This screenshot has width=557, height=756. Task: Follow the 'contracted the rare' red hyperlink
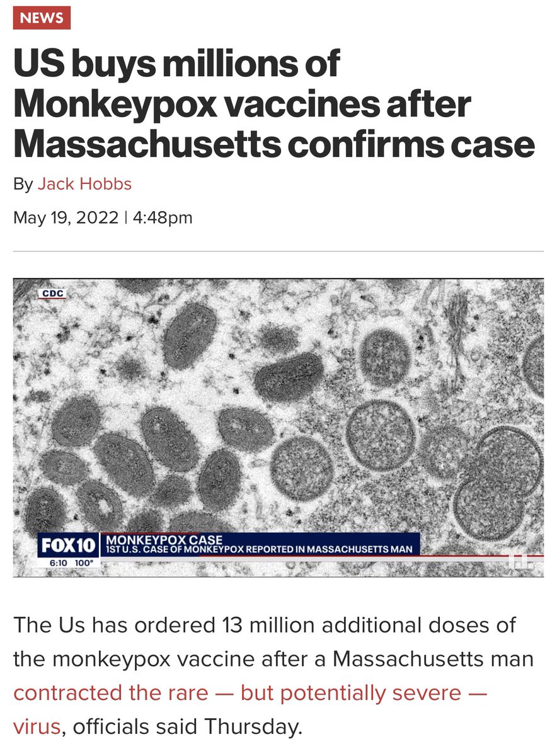pyautogui.click(x=110, y=693)
